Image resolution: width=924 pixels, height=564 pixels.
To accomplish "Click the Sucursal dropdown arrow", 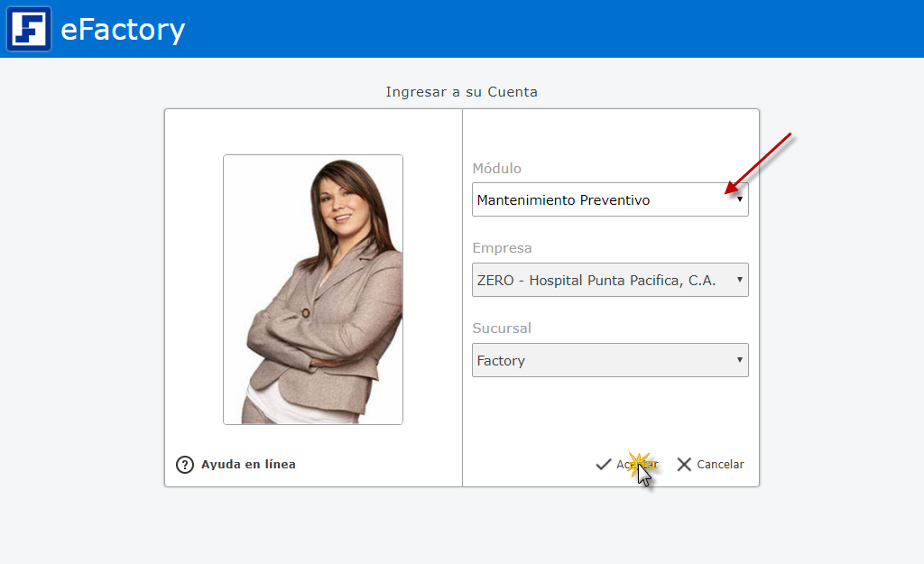I will point(740,360).
